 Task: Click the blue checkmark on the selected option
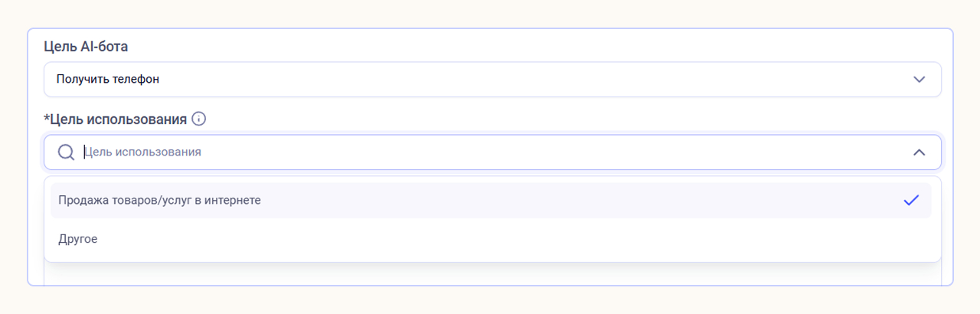(x=911, y=201)
